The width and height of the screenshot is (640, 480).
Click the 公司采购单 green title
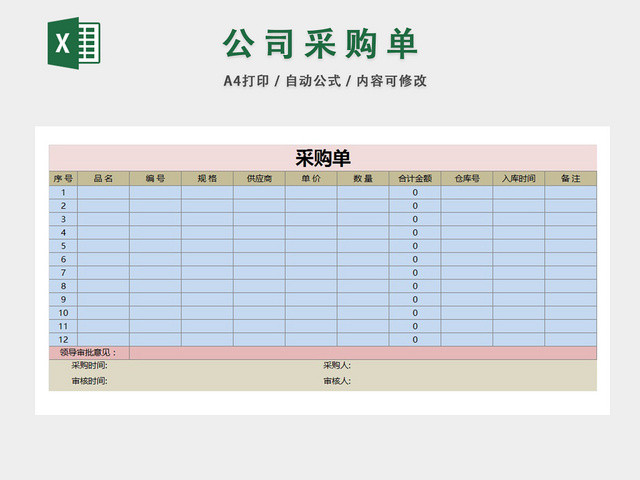320,44
